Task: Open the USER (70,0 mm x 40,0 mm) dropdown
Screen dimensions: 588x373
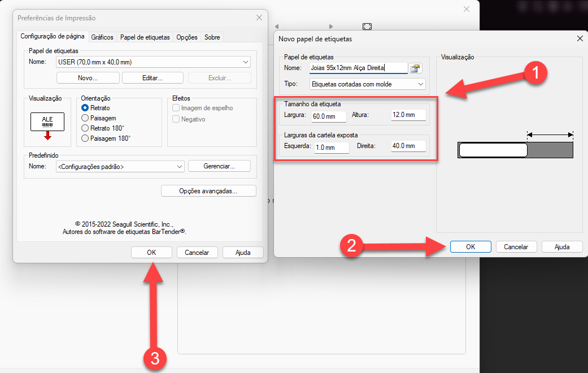Action: click(x=154, y=62)
